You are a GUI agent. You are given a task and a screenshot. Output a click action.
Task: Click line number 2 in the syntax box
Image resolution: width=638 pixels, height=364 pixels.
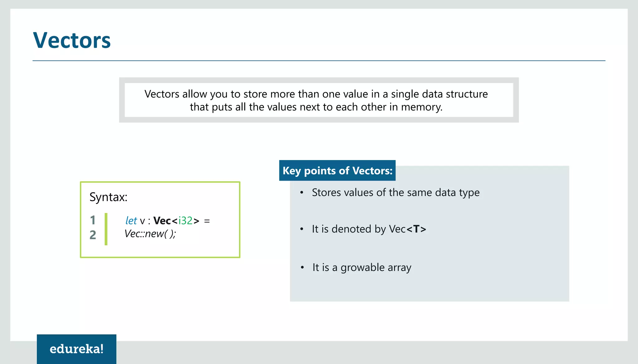tap(93, 235)
